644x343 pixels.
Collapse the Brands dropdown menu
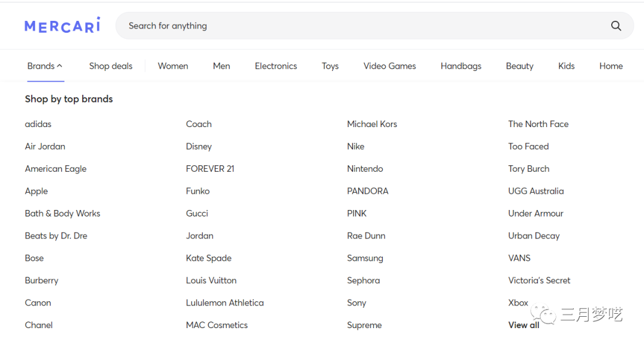pyautogui.click(x=45, y=66)
